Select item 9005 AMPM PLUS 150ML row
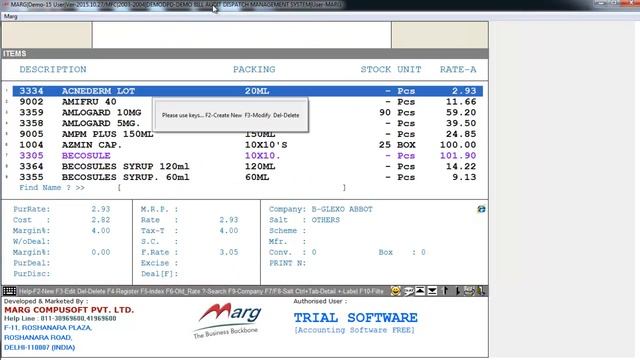640x360 pixels. tap(247, 134)
